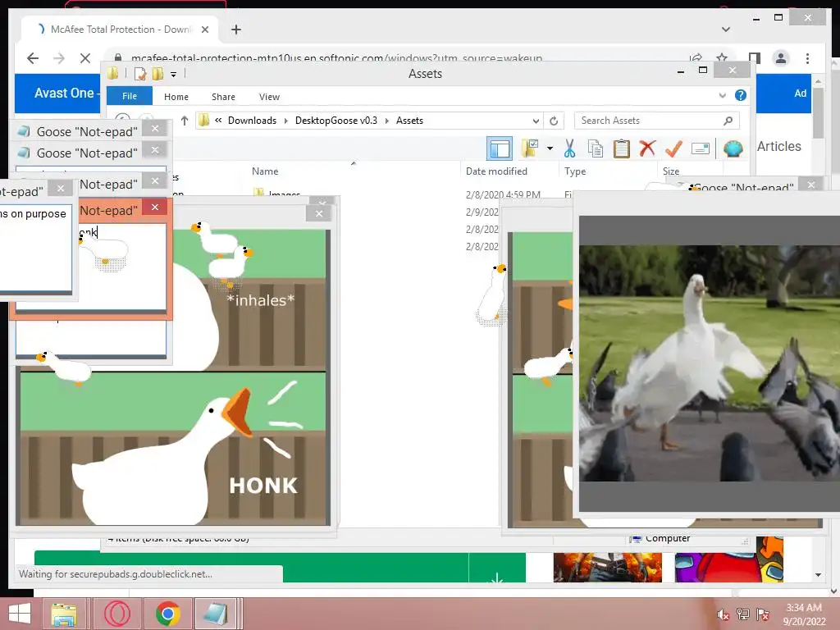
Task: Open File Explorer from the taskbar
Action: pyautogui.click(x=64, y=614)
